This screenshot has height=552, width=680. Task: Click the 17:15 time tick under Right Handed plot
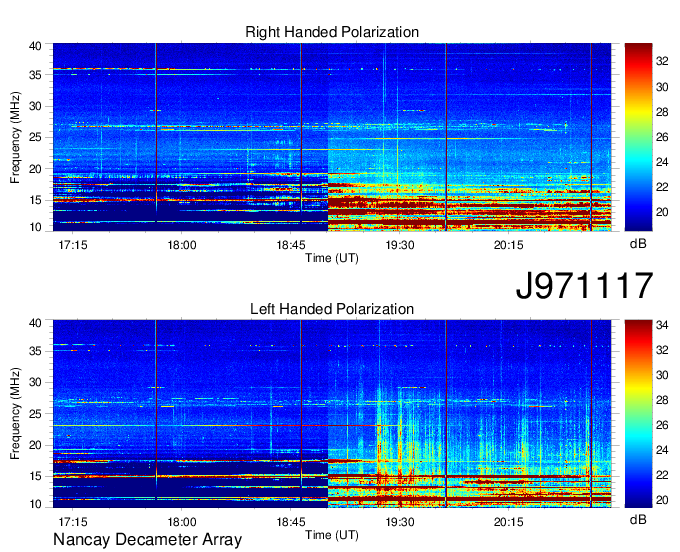pyautogui.click(x=73, y=245)
